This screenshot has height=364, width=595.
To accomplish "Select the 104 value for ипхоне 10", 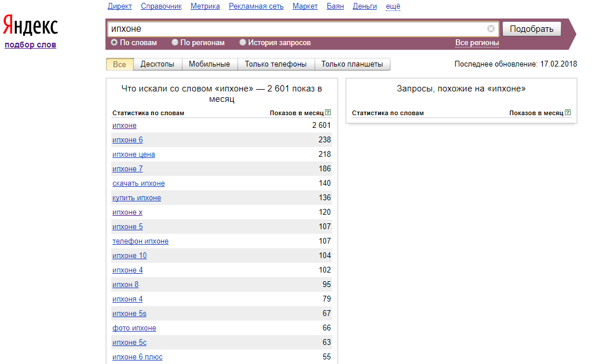I will click(x=325, y=255).
